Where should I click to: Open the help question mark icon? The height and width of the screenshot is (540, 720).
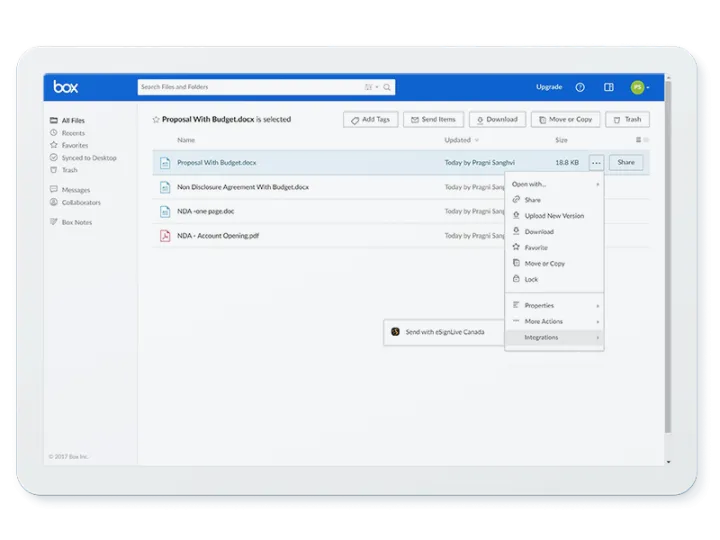[x=580, y=87]
